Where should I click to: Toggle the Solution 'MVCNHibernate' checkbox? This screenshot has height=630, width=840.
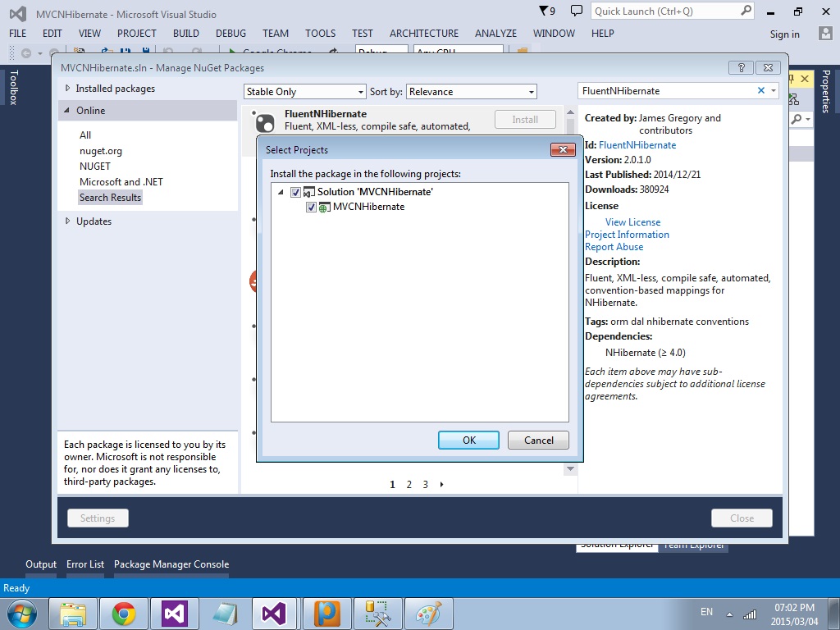coord(295,192)
